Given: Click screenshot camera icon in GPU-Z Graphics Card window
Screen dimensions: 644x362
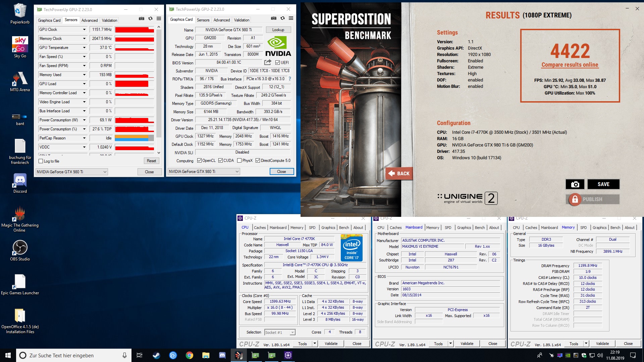Looking at the screenshot, I should click(274, 18).
